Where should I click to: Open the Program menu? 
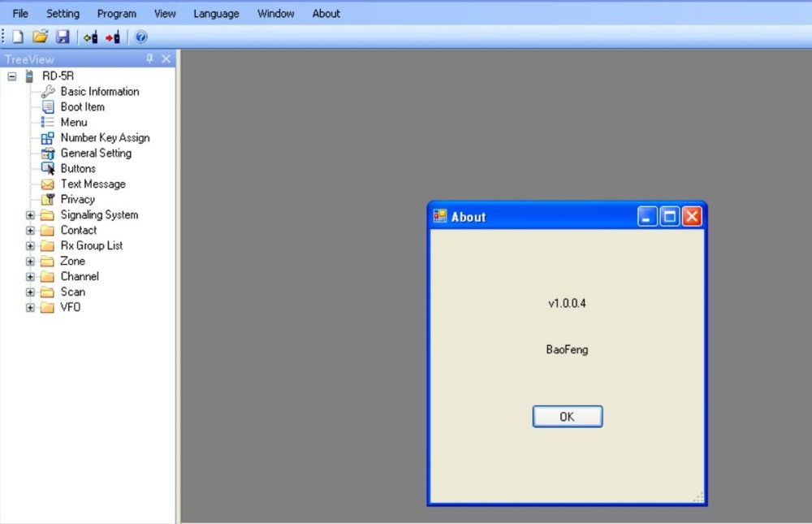tap(116, 14)
